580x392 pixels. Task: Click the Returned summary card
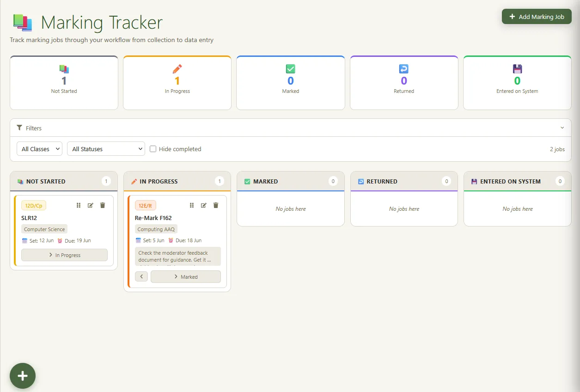pos(404,83)
